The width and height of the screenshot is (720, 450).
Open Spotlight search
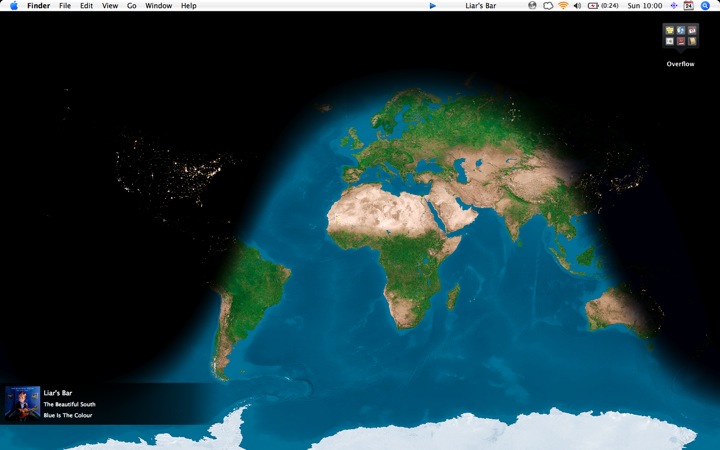click(x=705, y=6)
